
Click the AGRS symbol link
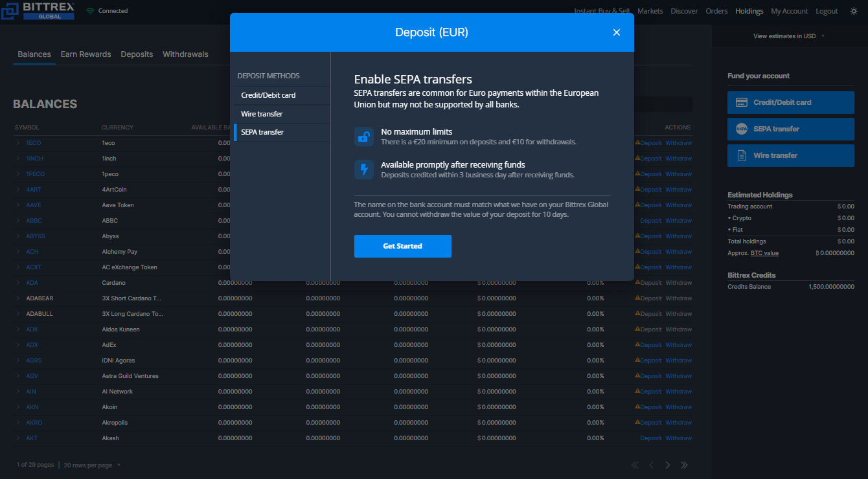point(34,361)
